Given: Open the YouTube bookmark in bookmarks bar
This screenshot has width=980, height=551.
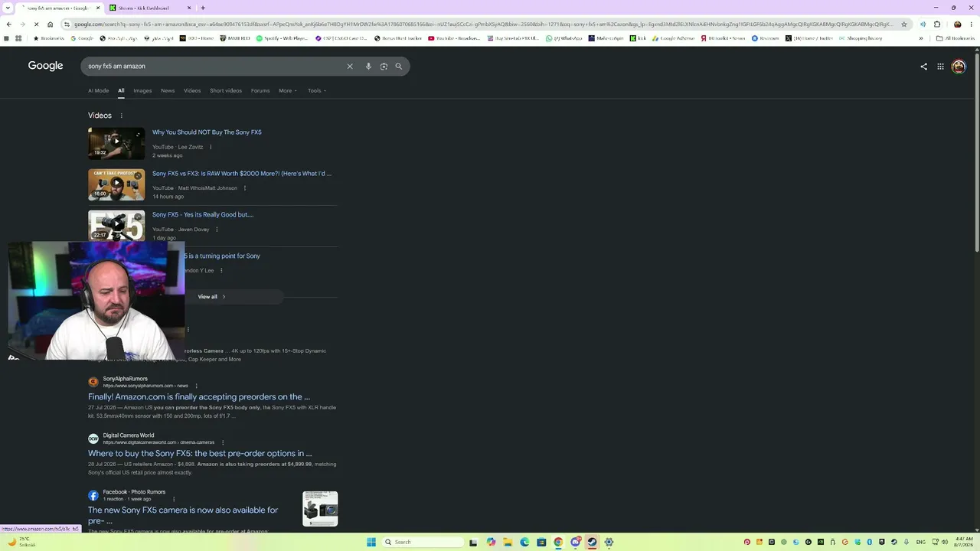Looking at the screenshot, I should click(x=455, y=38).
